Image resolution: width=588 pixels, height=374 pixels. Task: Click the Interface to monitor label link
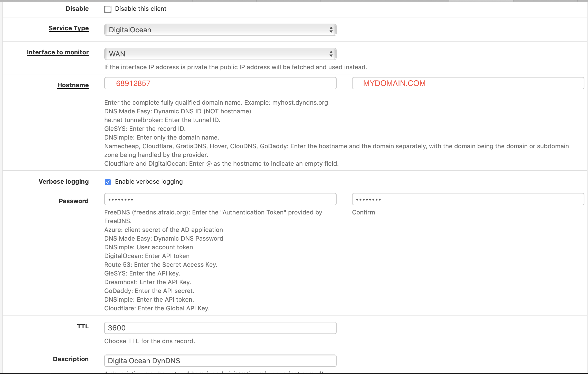[x=58, y=52]
